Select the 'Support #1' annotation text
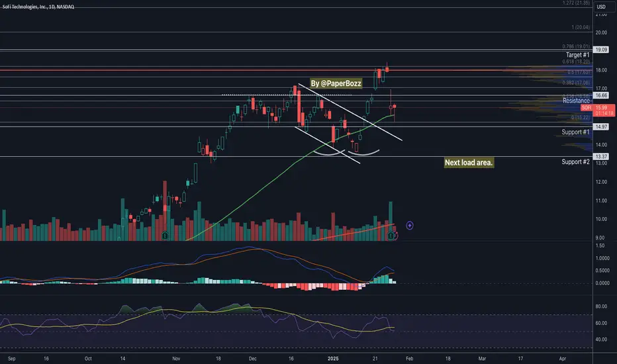 (575, 132)
